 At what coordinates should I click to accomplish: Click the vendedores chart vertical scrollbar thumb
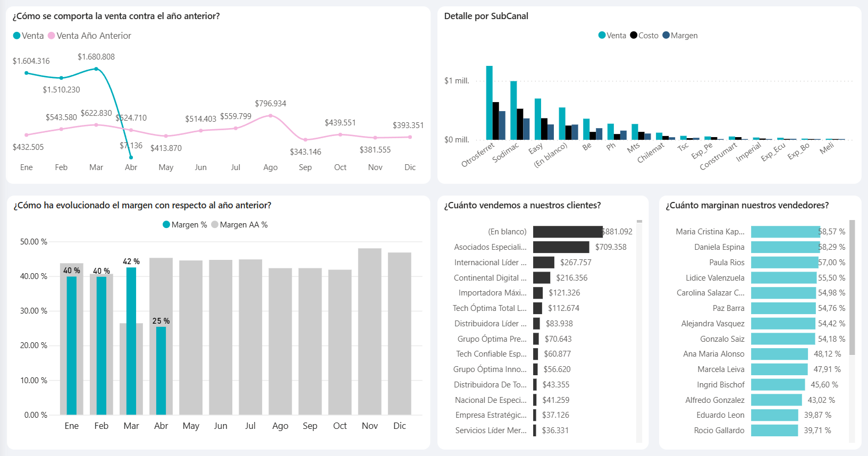(852, 287)
